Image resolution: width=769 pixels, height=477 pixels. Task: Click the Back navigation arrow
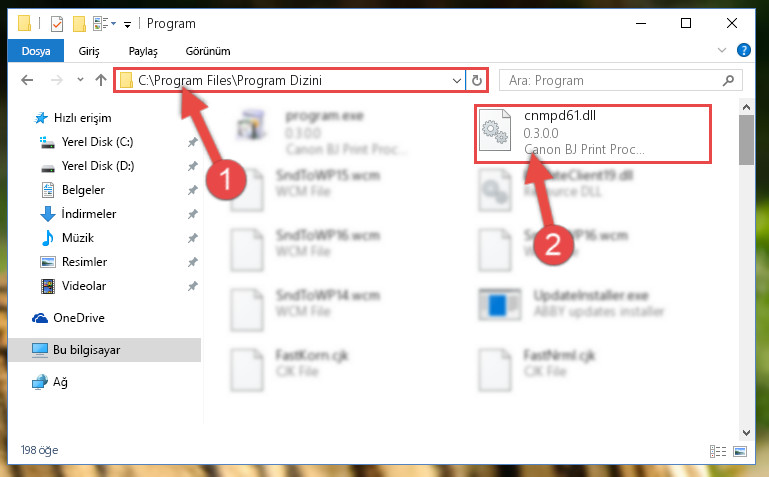(27, 80)
